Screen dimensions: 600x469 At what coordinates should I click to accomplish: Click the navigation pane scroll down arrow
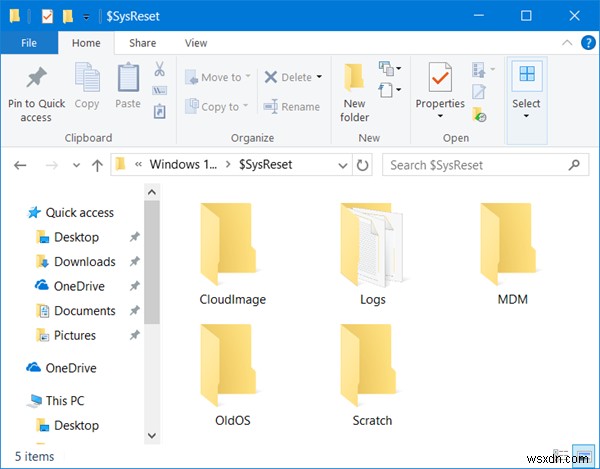tap(152, 436)
